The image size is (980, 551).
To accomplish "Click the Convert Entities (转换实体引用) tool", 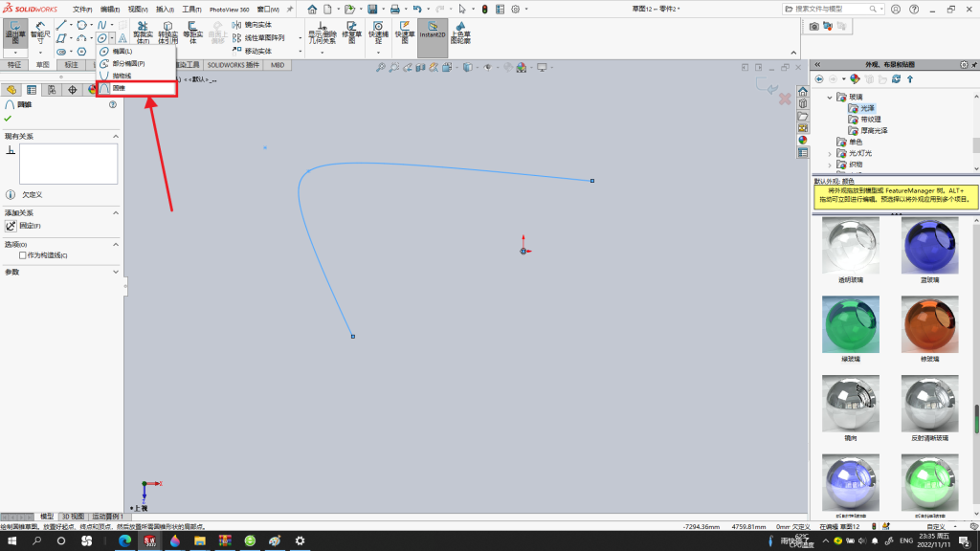I will click(167, 33).
